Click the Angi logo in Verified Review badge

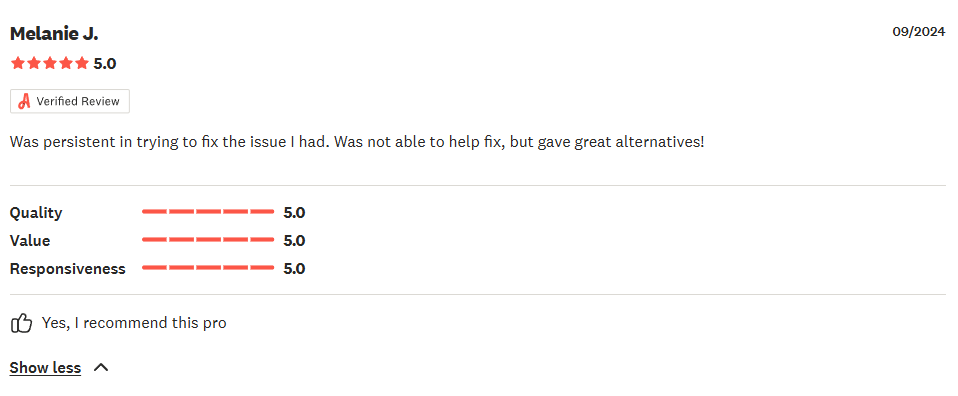point(24,101)
